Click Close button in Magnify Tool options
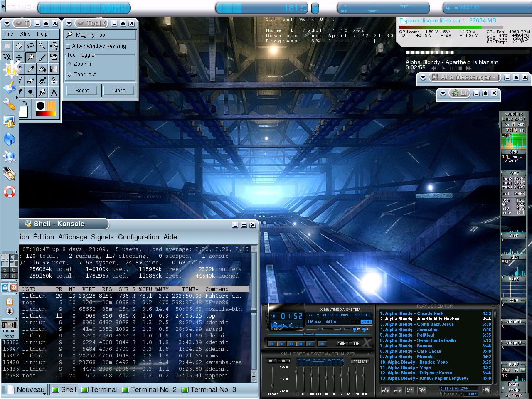This screenshot has height=399, width=532. pos(118,90)
